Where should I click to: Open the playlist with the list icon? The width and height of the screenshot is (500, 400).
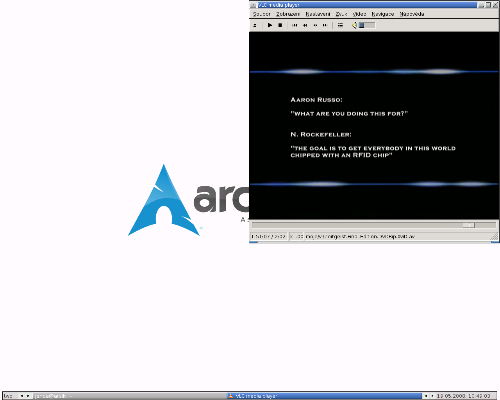click(340, 25)
